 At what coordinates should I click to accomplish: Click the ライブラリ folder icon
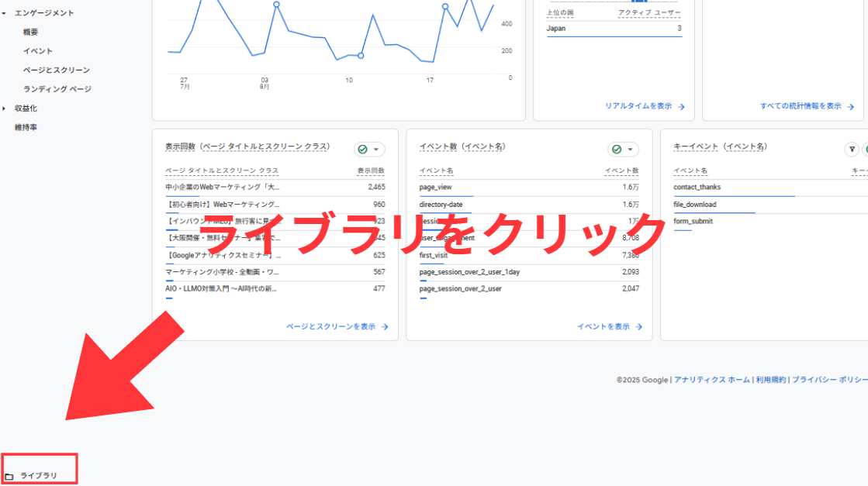pyautogui.click(x=9, y=476)
